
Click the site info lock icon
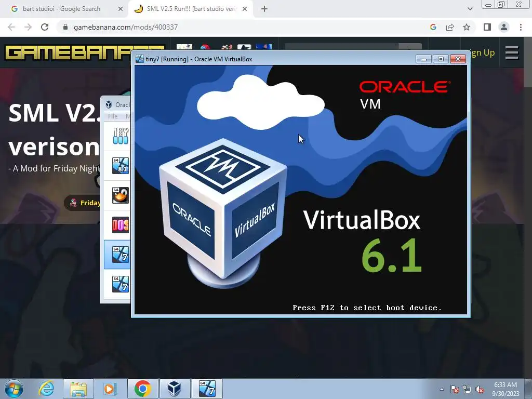(65, 27)
